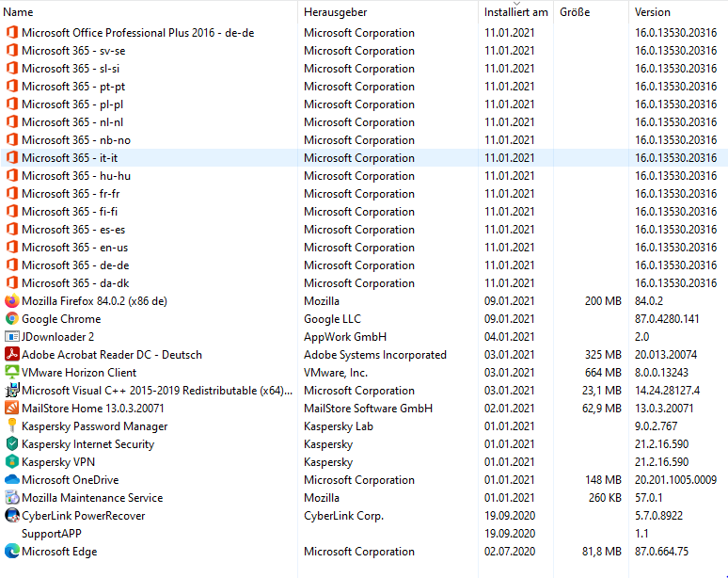Click install date 02.07.2020
The width and height of the screenshot is (728, 578).
[x=510, y=552]
